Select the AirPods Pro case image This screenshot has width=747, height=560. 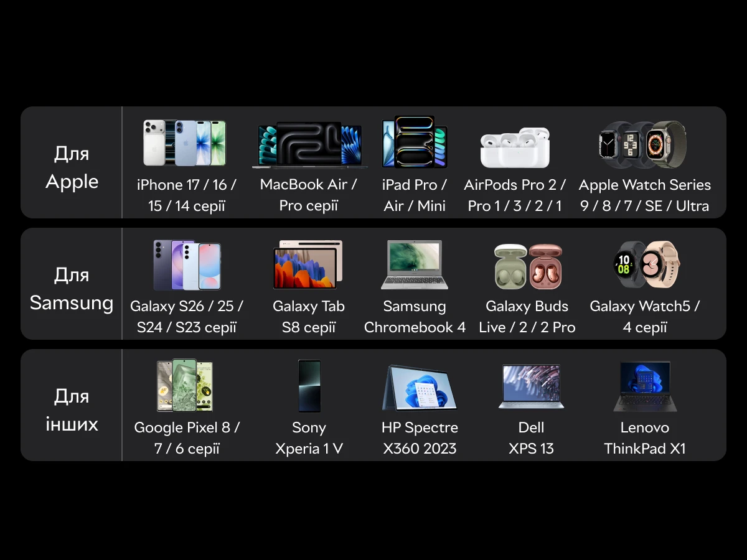point(515,147)
